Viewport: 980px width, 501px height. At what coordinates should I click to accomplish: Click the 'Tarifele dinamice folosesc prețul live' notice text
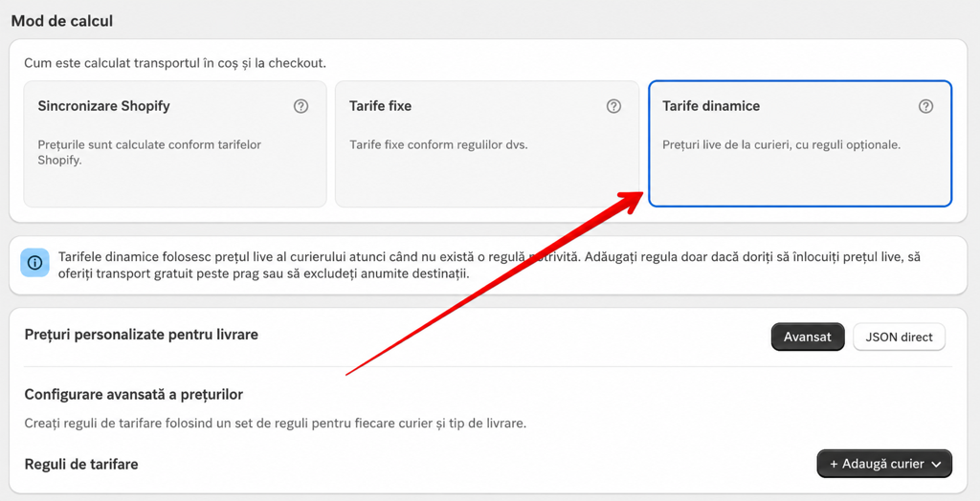tap(489, 265)
